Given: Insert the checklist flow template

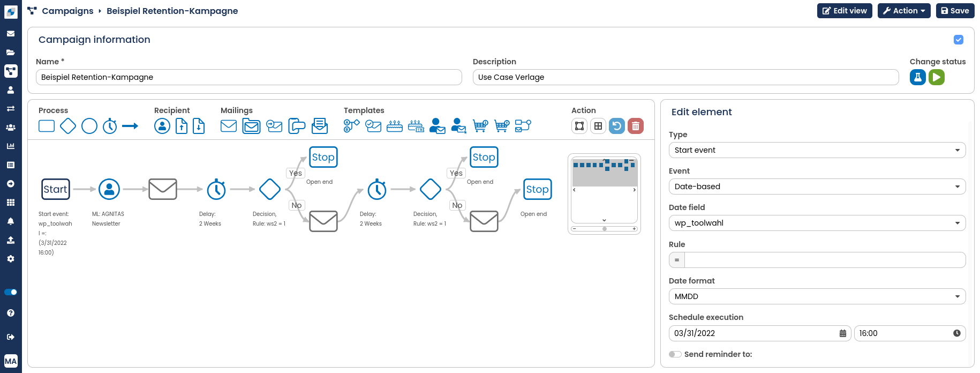Looking at the screenshot, I should pyautogui.click(x=523, y=126).
